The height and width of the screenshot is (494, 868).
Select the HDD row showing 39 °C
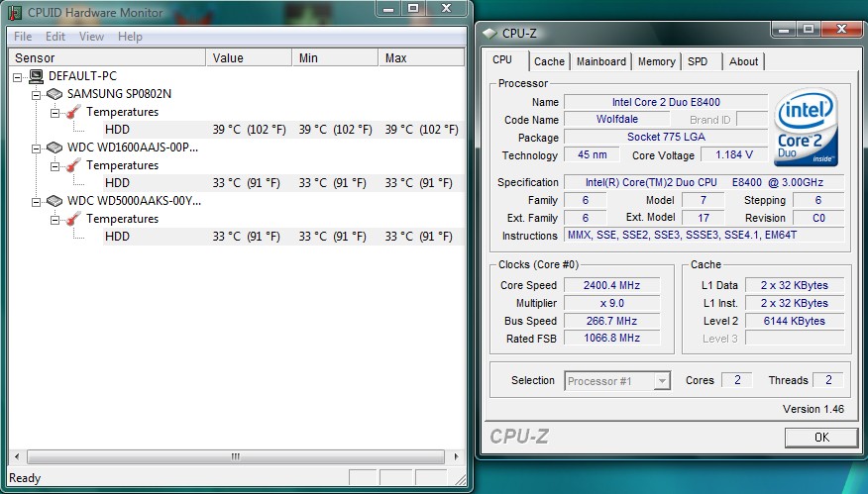[282, 130]
